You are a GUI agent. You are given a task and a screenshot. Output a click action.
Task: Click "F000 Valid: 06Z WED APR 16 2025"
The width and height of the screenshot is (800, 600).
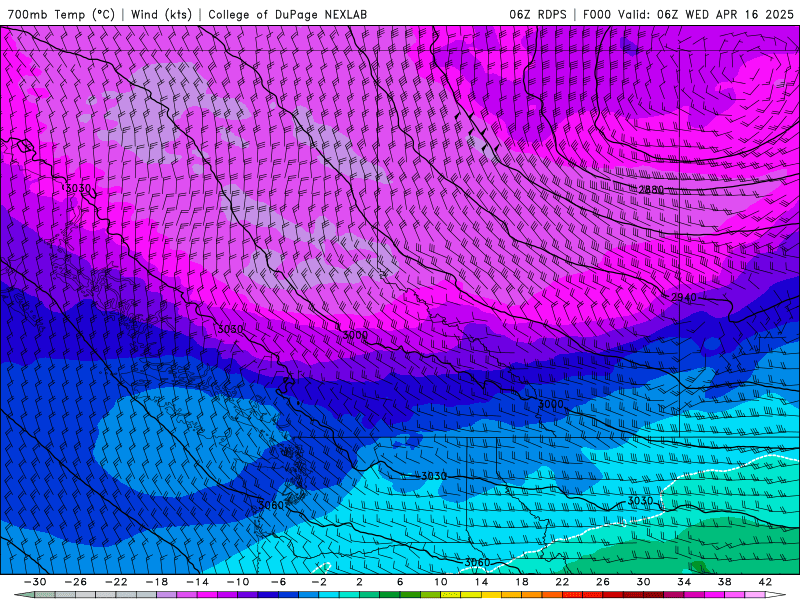[688, 14]
